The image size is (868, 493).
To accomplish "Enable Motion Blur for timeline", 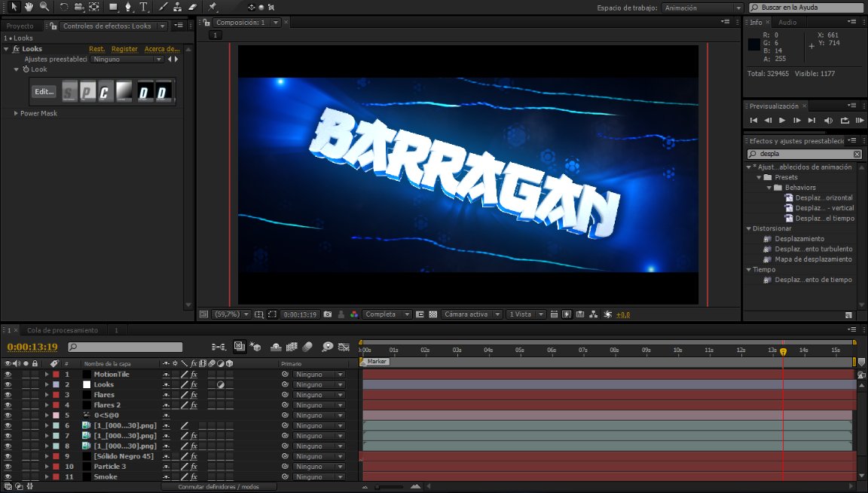I will 307,347.
